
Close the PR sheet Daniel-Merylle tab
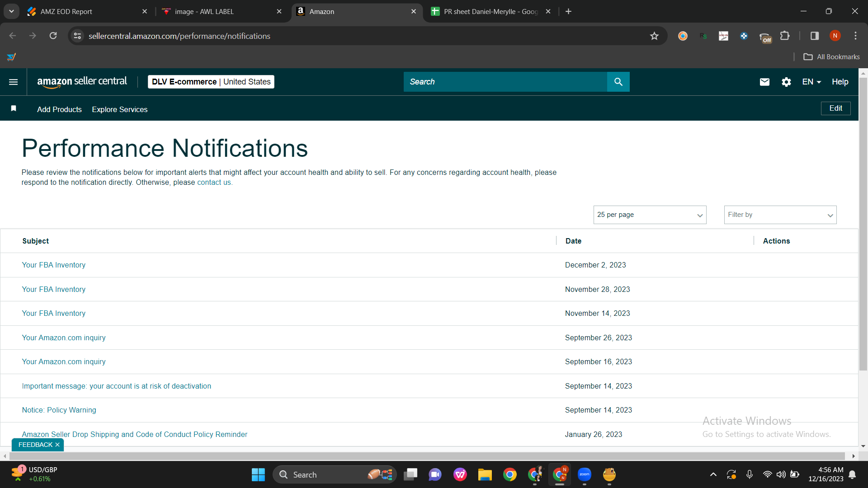[x=548, y=11]
